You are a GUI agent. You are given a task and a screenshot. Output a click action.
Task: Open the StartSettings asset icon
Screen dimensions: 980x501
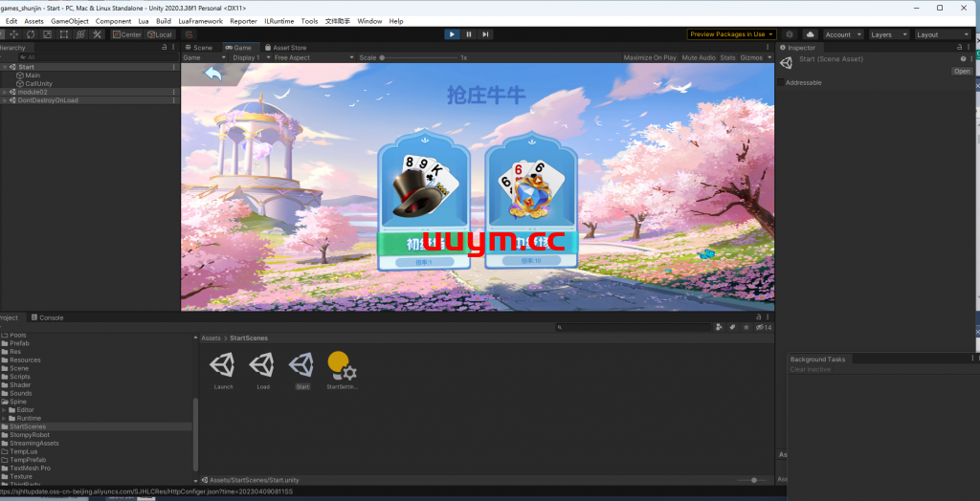[x=342, y=366]
